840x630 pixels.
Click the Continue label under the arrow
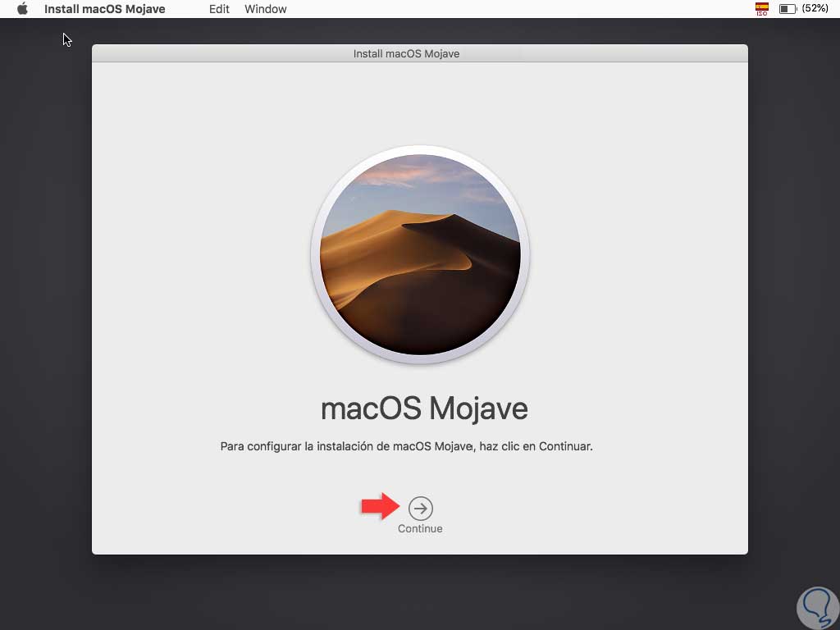(x=420, y=529)
